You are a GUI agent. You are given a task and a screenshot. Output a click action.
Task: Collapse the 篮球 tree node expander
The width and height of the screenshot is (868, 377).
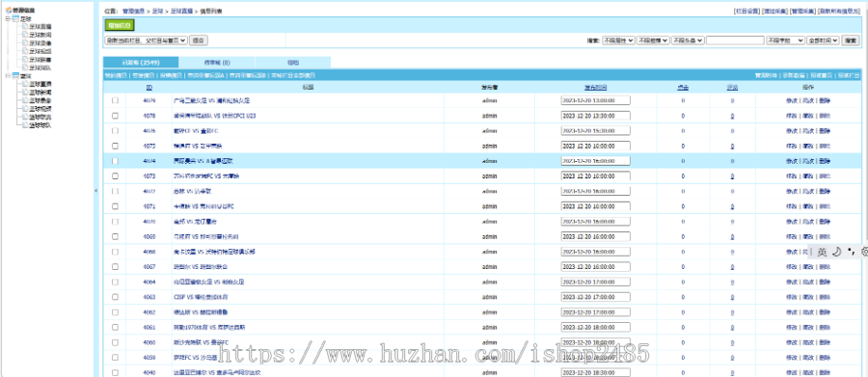tap(7, 76)
